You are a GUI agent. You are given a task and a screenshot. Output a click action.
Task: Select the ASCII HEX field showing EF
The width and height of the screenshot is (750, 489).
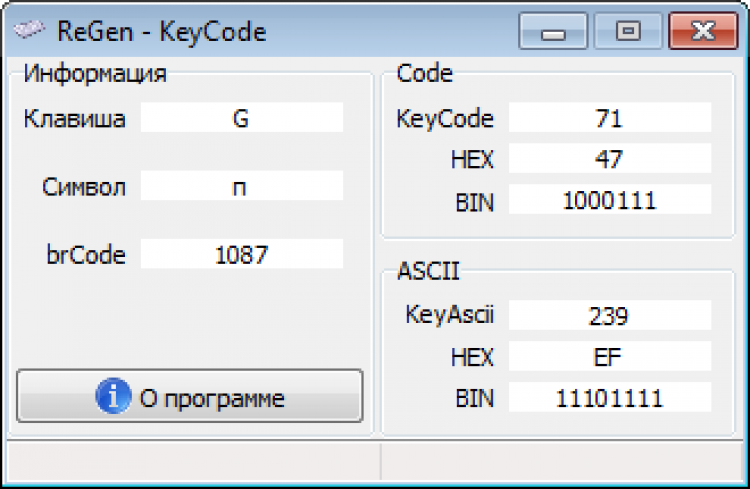(x=609, y=356)
